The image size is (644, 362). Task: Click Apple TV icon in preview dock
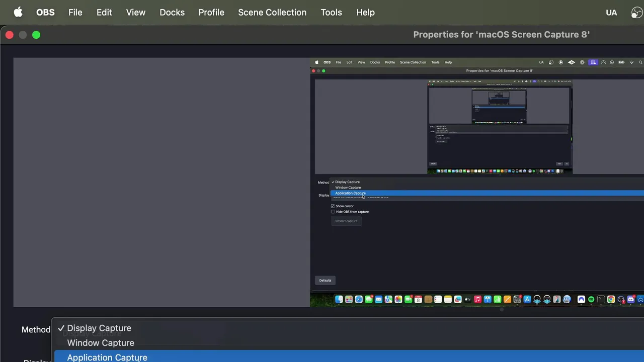pyautogui.click(x=468, y=299)
